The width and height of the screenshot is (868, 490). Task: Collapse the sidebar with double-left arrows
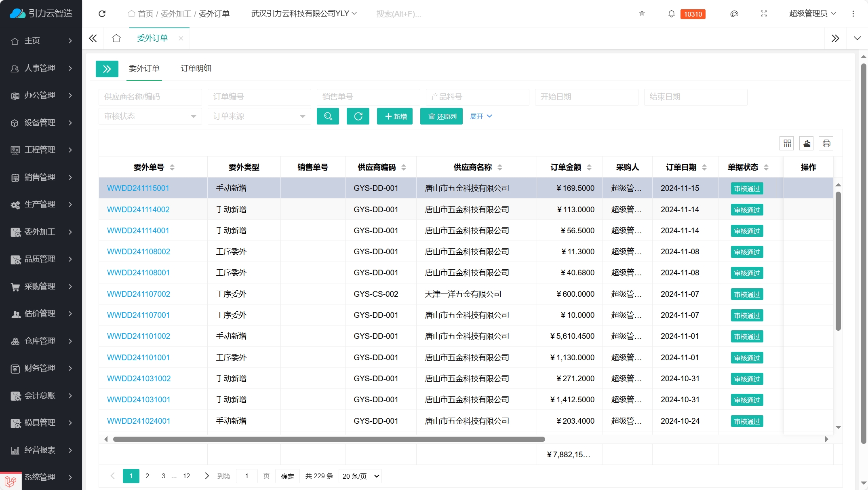pyautogui.click(x=93, y=38)
